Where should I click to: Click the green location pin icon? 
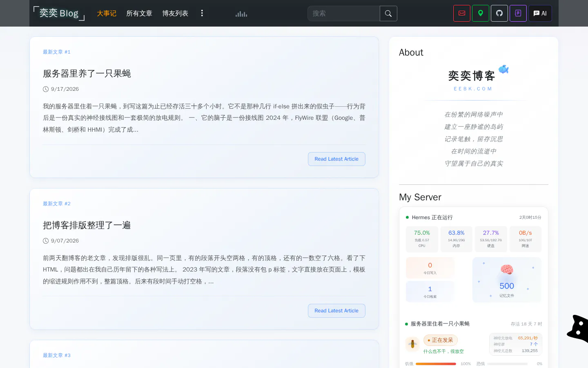tap(481, 13)
